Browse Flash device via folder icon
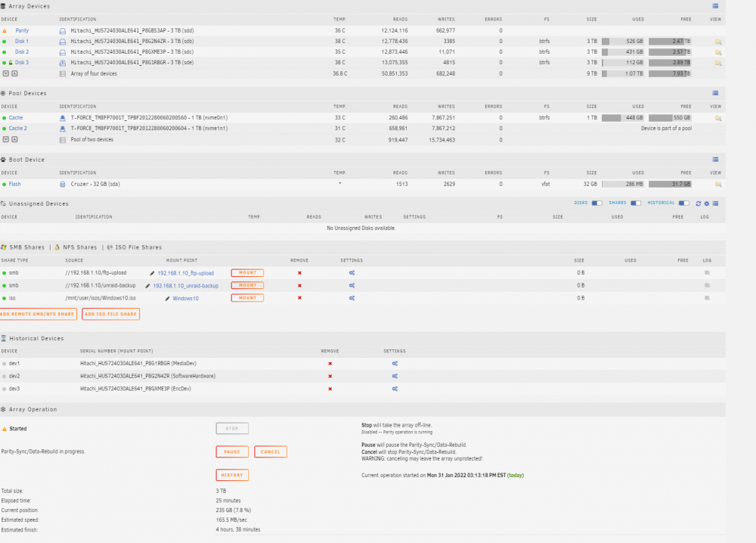 (x=718, y=185)
